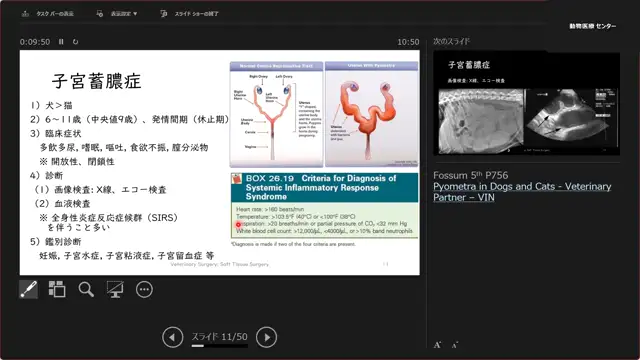Screen dimensions: 640x360
Task: Decrease notes text size
Action: pos(455,345)
